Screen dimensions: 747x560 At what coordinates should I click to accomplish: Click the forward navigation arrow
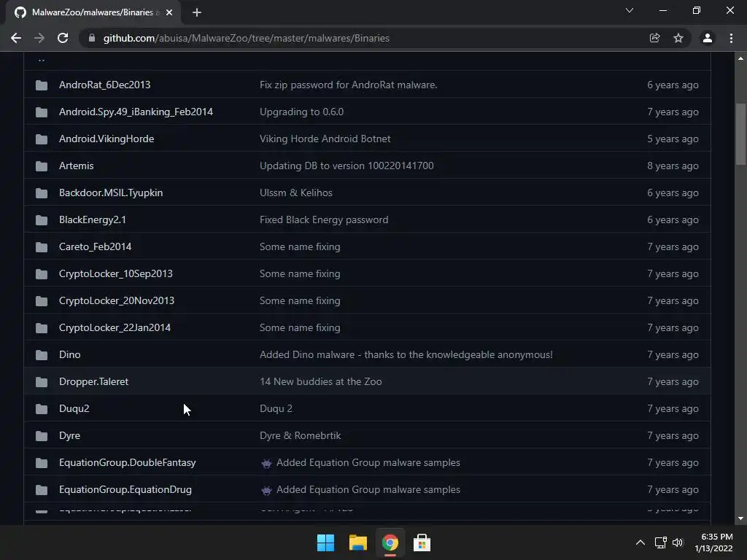click(39, 38)
